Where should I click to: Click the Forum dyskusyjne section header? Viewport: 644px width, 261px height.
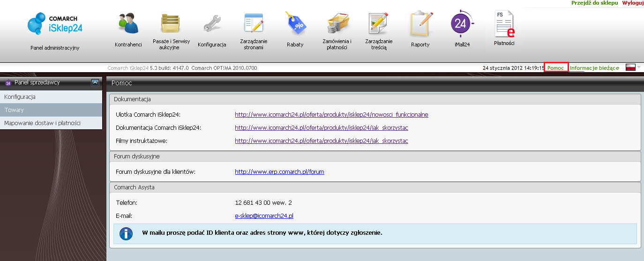click(375, 157)
